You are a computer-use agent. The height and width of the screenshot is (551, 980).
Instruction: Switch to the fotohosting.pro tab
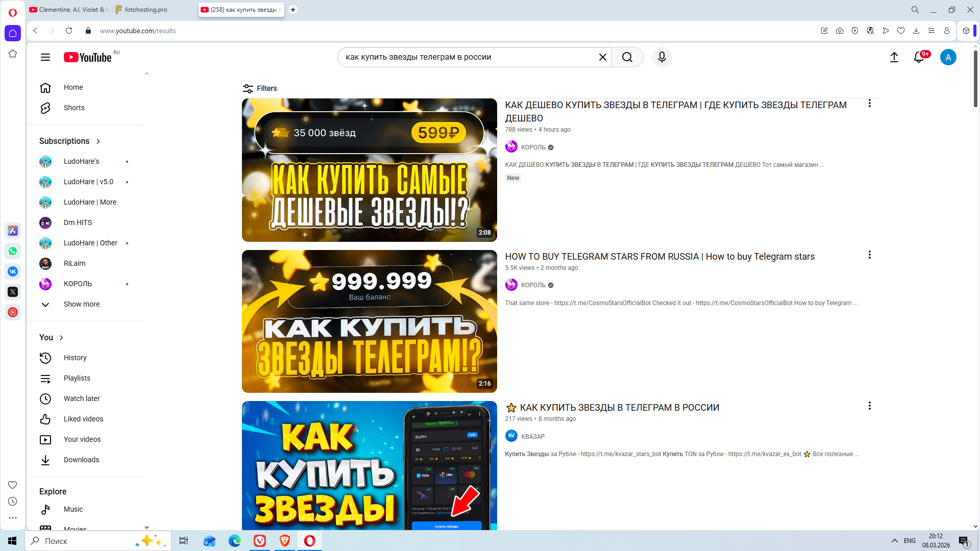click(146, 10)
